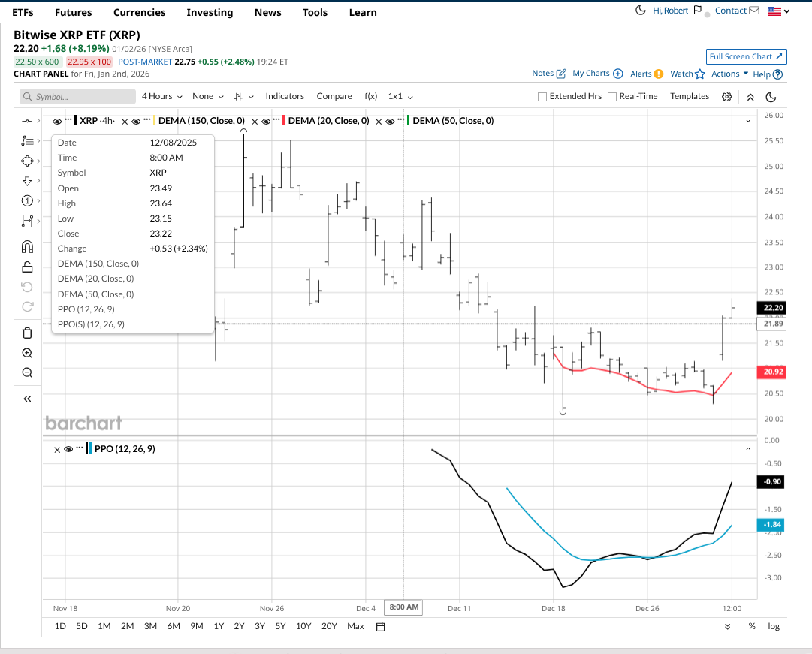This screenshot has height=654, width=812.
Task: Select the 6M time range
Action: [174, 626]
